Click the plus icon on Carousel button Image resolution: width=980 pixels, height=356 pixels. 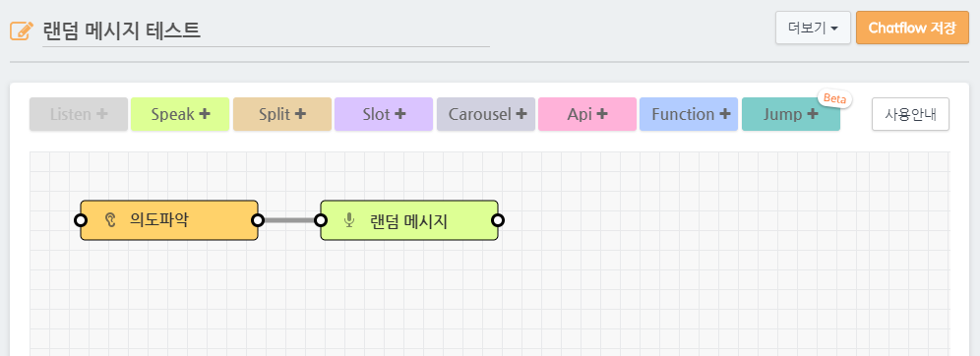point(521,114)
